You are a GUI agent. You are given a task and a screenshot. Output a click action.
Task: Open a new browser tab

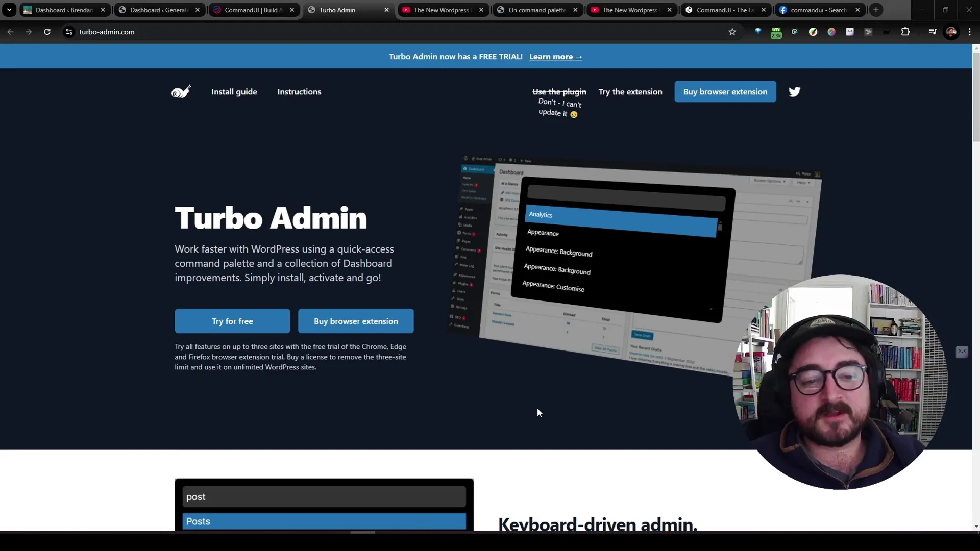coord(876,10)
